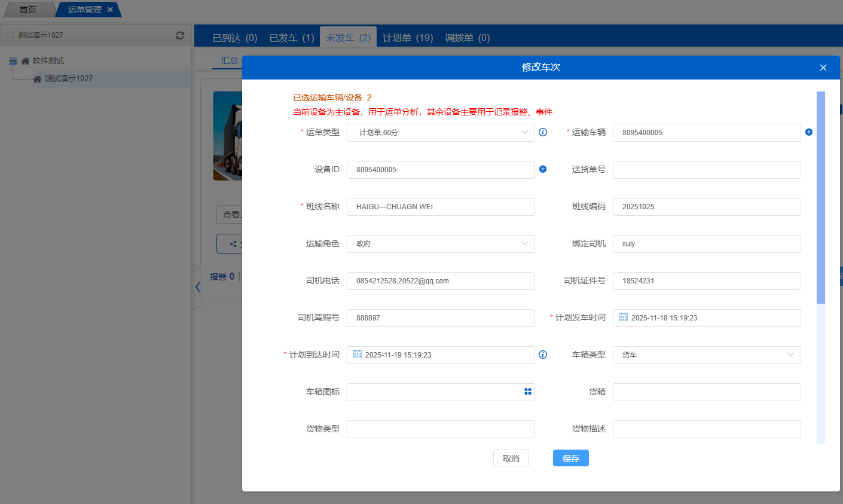Click the calendar icon in 计划发车时间
The width and height of the screenshot is (843, 504).
pos(624,317)
